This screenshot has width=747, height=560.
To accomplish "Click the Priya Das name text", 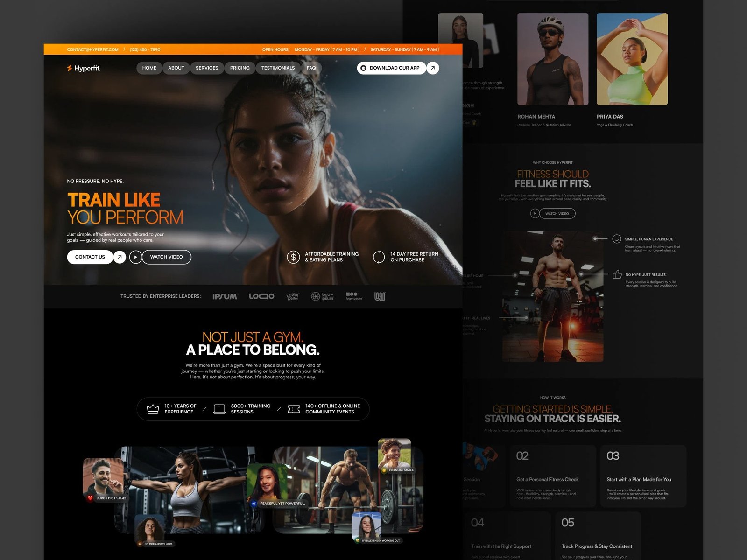I will pyautogui.click(x=610, y=117).
